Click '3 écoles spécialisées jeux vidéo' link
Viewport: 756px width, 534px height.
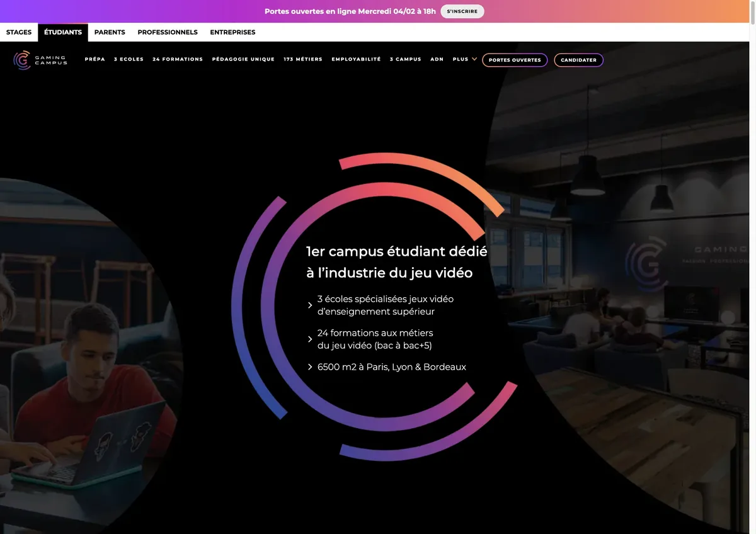(x=386, y=305)
